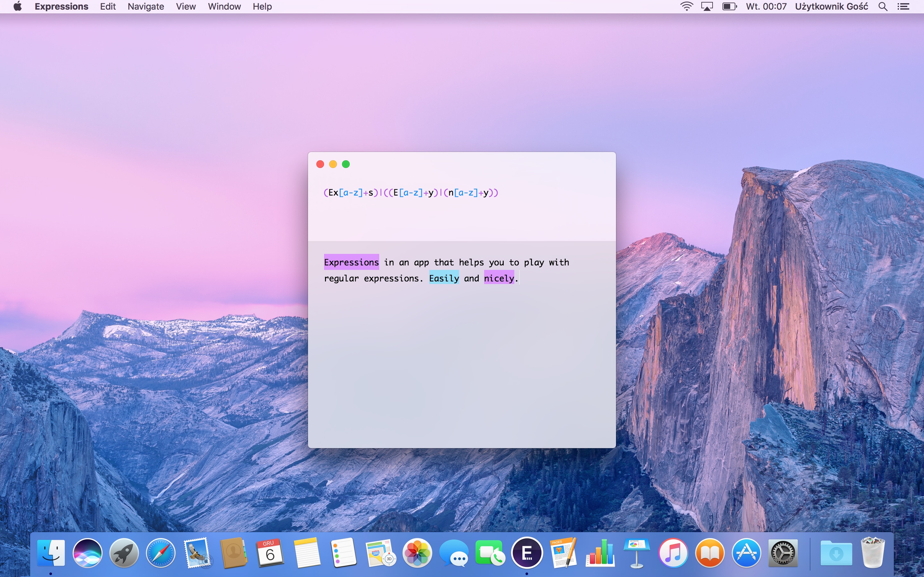
Task: Open the Expressions app icon in Dock
Action: tap(527, 553)
